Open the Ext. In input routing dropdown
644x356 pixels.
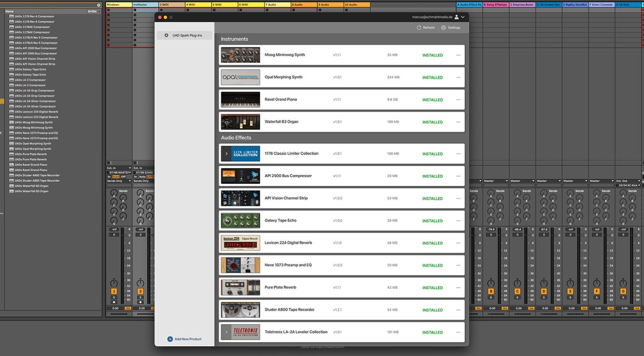point(118,167)
